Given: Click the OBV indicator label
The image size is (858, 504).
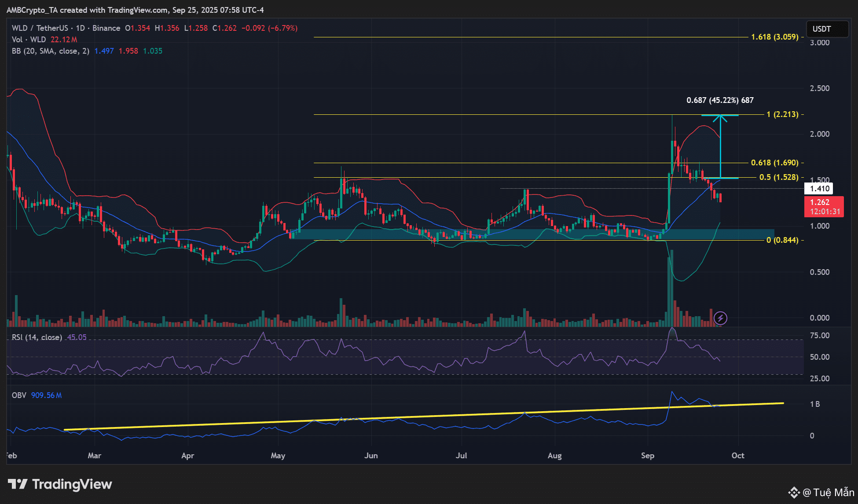Looking at the screenshot, I should [x=19, y=395].
